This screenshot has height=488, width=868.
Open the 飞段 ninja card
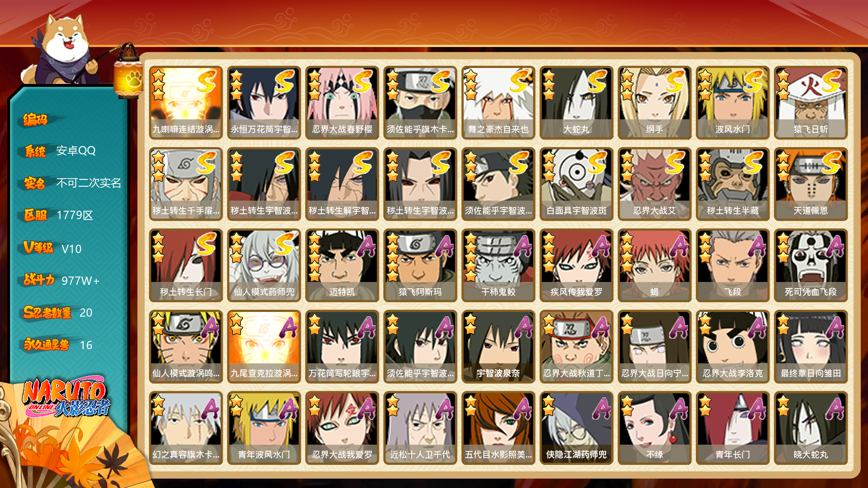[x=732, y=265]
